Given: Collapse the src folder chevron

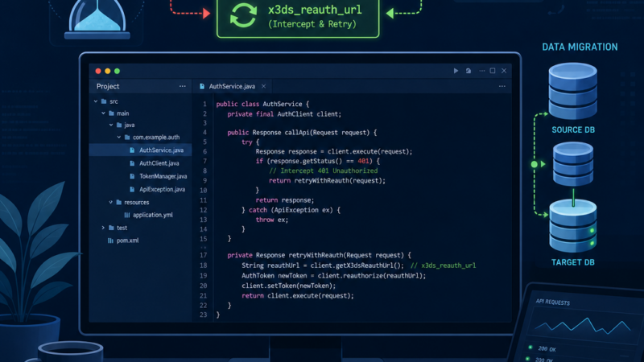Looking at the screenshot, I should pyautogui.click(x=96, y=101).
